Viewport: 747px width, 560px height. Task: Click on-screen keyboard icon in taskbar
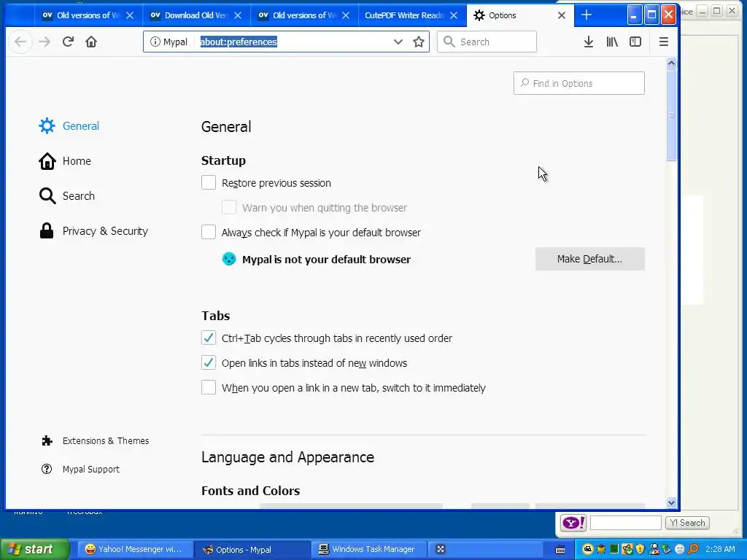[x=560, y=550]
